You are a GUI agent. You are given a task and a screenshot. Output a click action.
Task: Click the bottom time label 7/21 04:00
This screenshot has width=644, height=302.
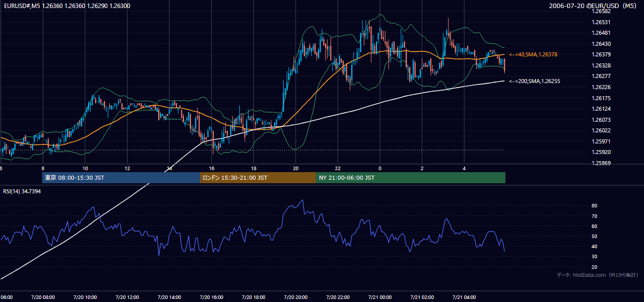(x=464, y=297)
